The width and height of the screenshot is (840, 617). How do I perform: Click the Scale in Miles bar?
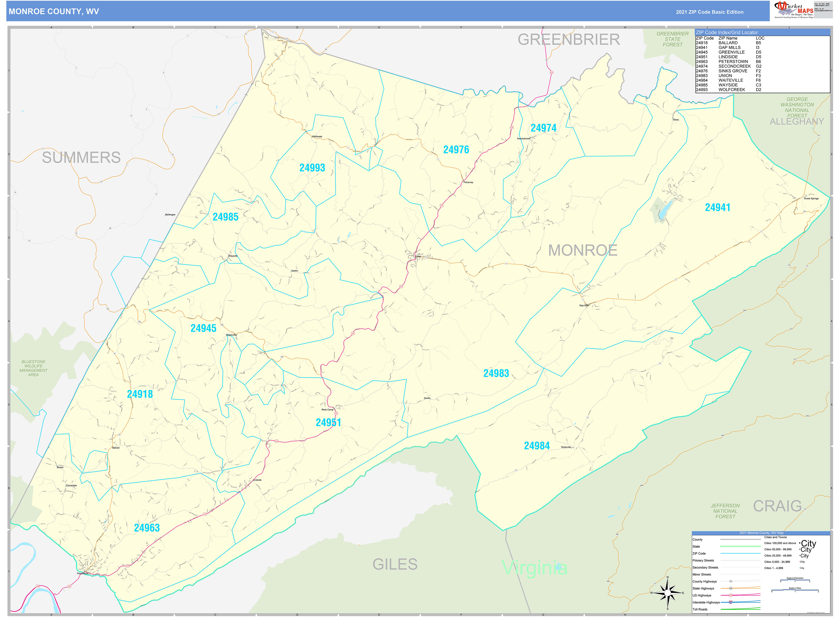tap(795, 590)
